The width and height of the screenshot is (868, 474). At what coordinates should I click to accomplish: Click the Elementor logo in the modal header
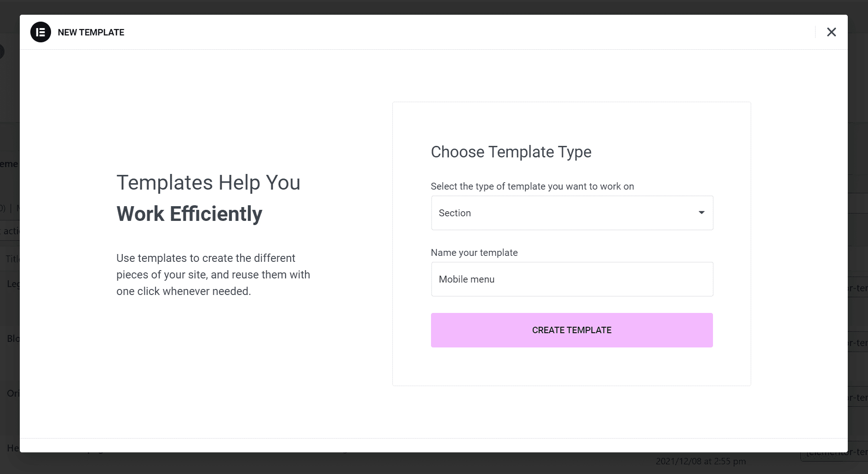pyautogui.click(x=40, y=32)
